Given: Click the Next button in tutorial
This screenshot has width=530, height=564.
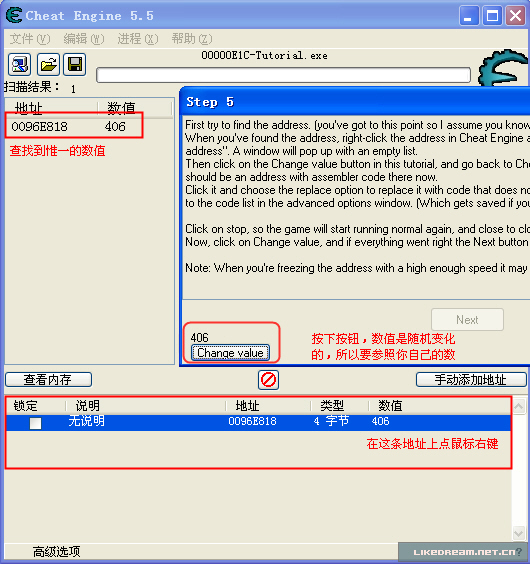Looking at the screenshot, I should 467,319.
